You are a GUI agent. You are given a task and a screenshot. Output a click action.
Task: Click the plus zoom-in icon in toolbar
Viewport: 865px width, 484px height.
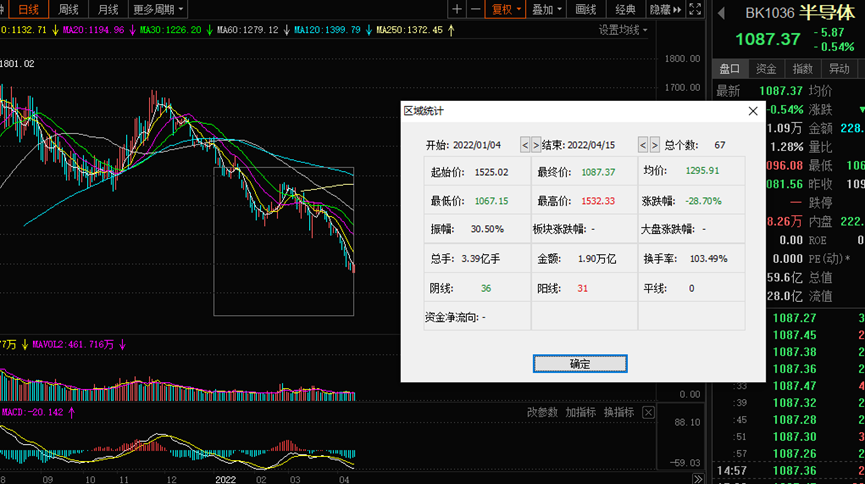click(458, 9)
